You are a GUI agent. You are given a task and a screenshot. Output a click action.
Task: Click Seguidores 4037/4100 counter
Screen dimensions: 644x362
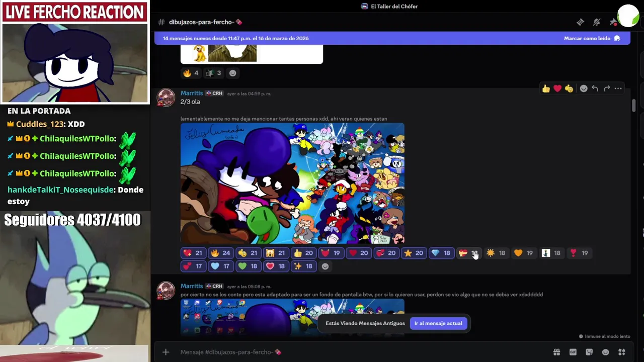72,220
